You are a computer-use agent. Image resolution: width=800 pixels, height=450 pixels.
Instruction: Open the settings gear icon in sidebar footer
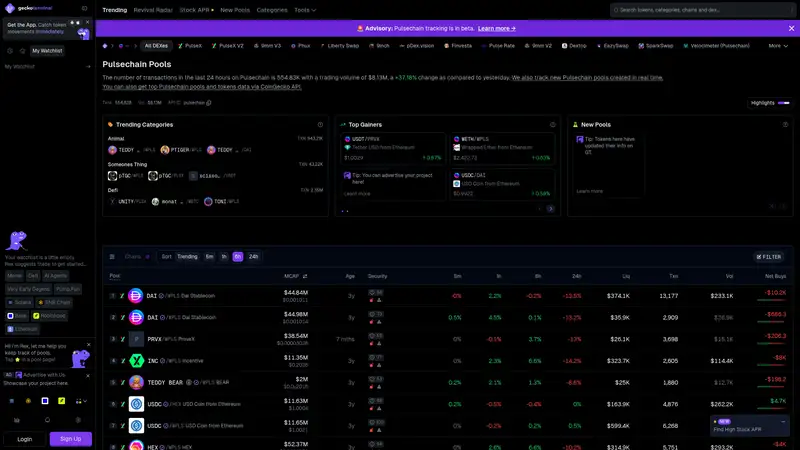tap(78, 420)
